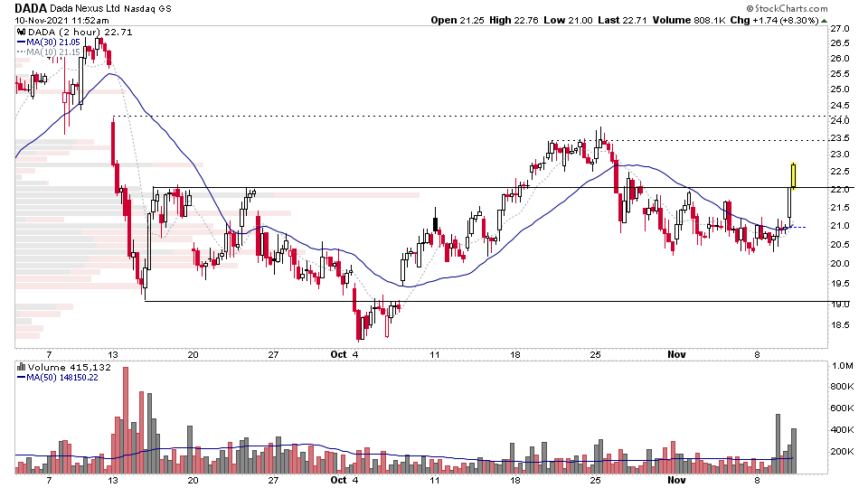868x488 pixels.
Task: Click Oct 4 date under the volume panel
Action: 344,480
